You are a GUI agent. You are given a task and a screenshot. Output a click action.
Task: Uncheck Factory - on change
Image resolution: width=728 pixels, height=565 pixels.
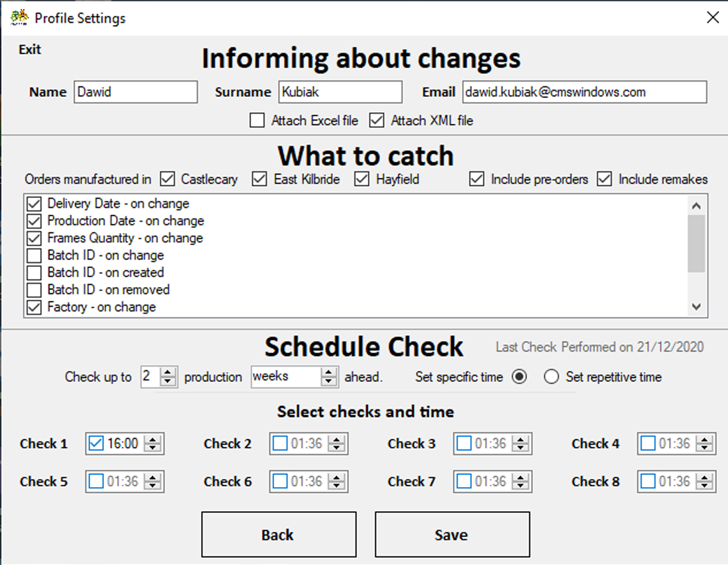pyautogui.click(x=34, y=307)
